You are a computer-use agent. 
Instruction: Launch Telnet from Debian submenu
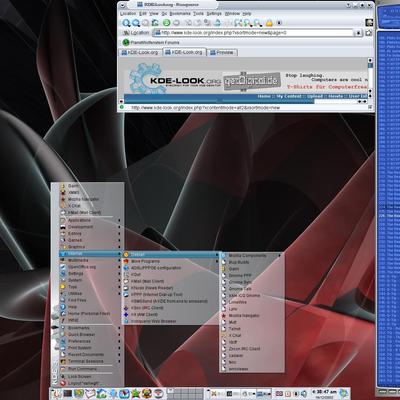pos(252,329)
